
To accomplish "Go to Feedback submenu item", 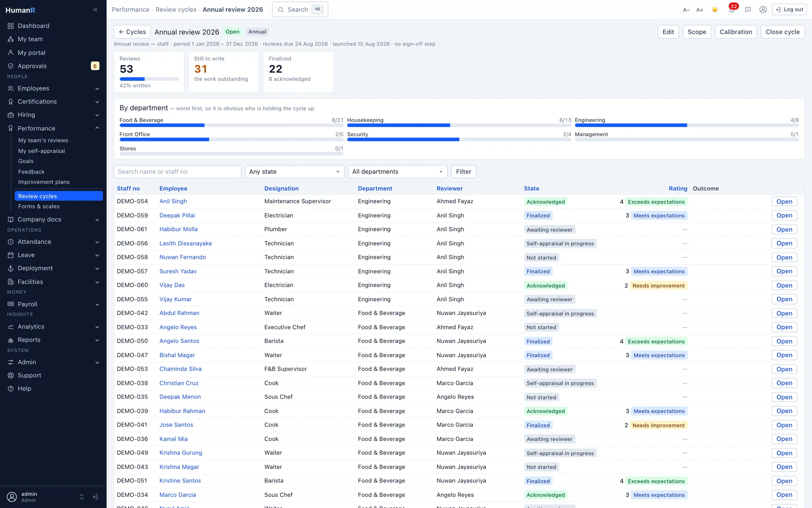I will pyautogui.click(x=31, y=172).
